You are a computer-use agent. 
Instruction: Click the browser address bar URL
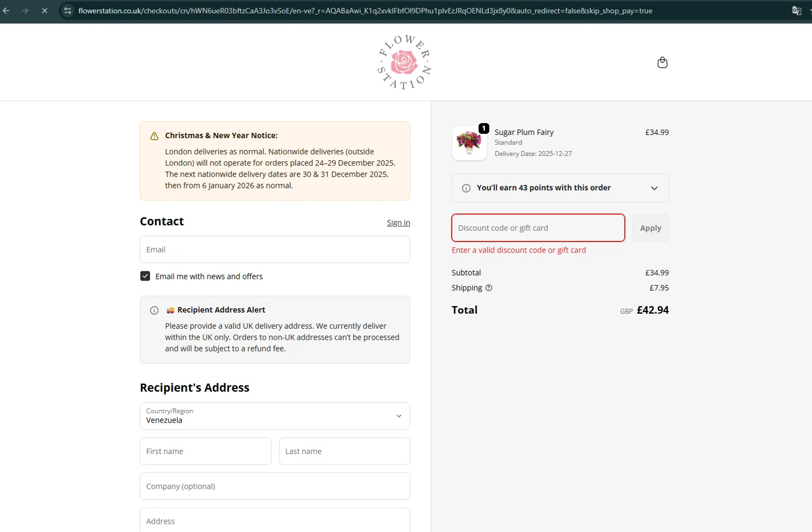[x=365, y=11]
